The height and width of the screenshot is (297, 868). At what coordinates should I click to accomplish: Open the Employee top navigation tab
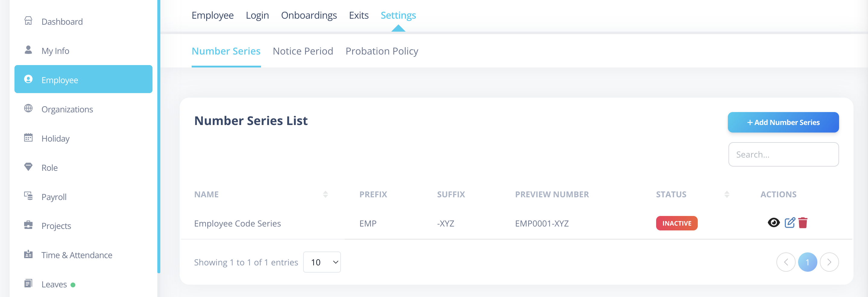(212, 15)
